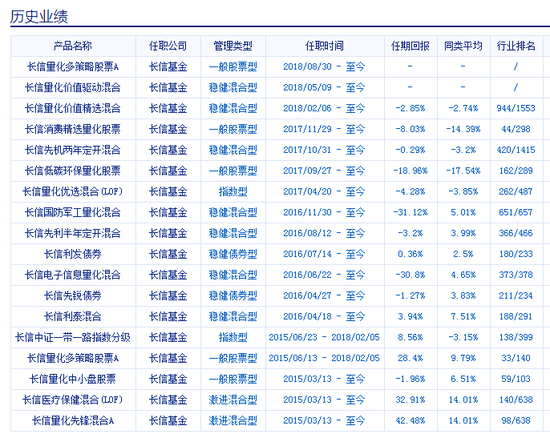This screenshot has width=550, height=442.
Task: Click the ranking 44/298
Action: point(516,129)
